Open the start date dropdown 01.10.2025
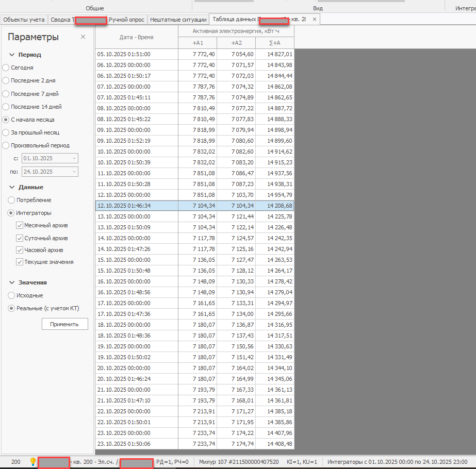 (75, 159)
